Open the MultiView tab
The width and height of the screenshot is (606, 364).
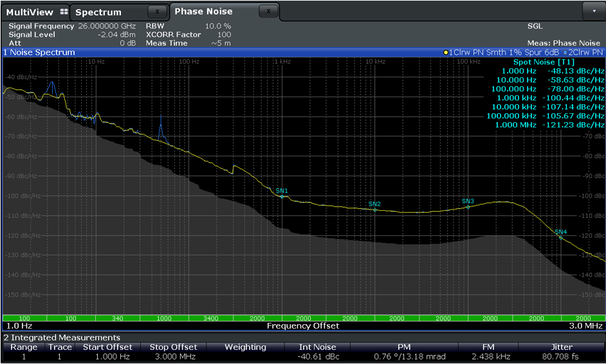point(35,12)
